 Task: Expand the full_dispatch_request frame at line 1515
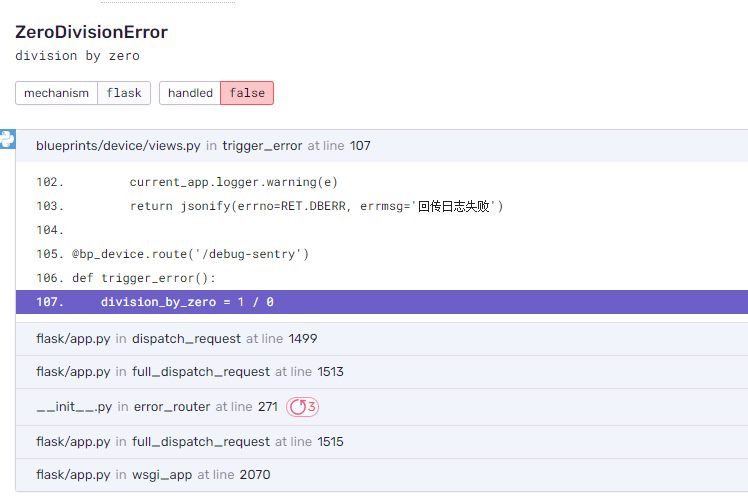click(x=380, y=442)
